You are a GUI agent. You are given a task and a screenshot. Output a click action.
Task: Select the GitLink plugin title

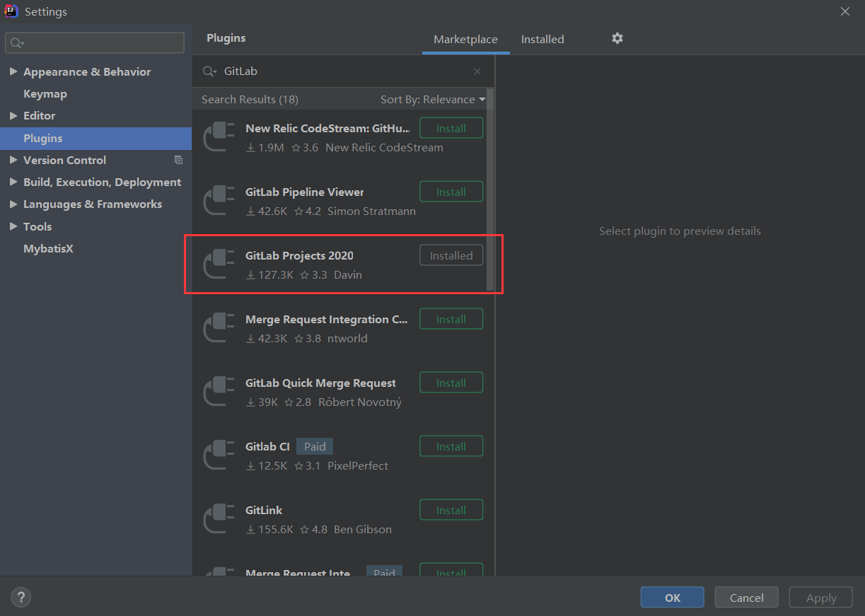click(x=264, y=510)
